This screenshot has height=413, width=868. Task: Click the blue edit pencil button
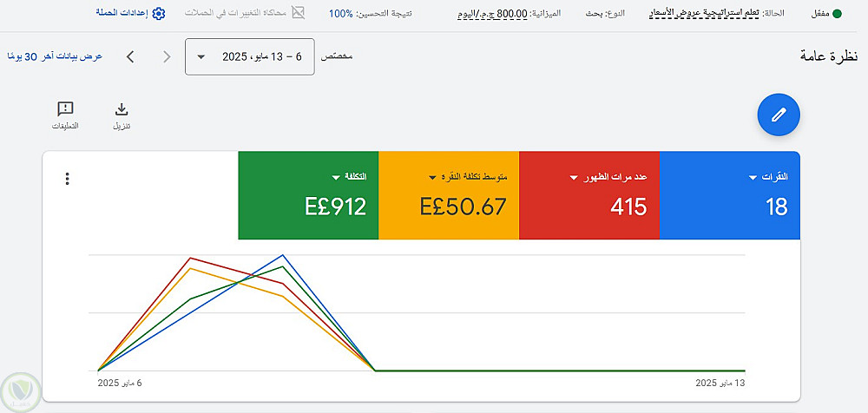tap(779, 115)
